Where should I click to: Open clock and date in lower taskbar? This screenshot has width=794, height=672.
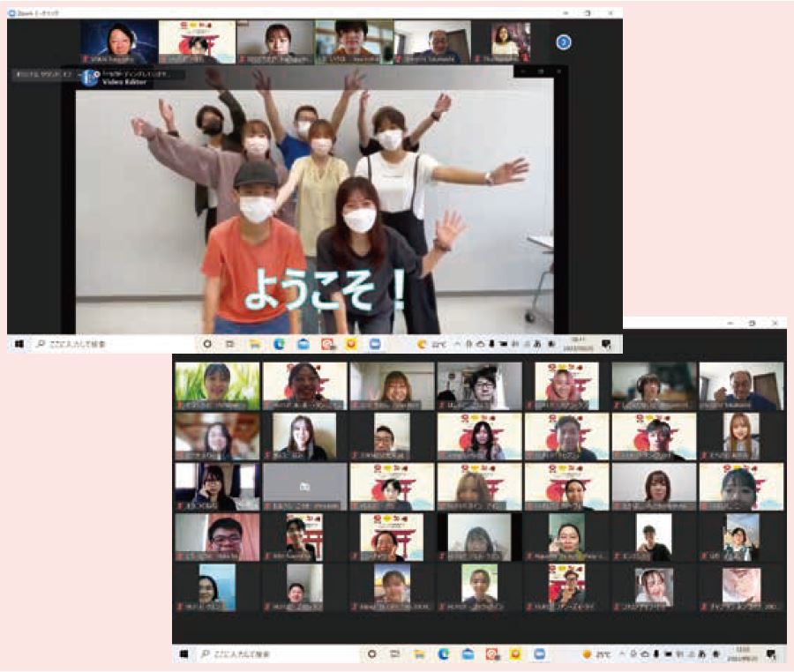coord(742,654)
